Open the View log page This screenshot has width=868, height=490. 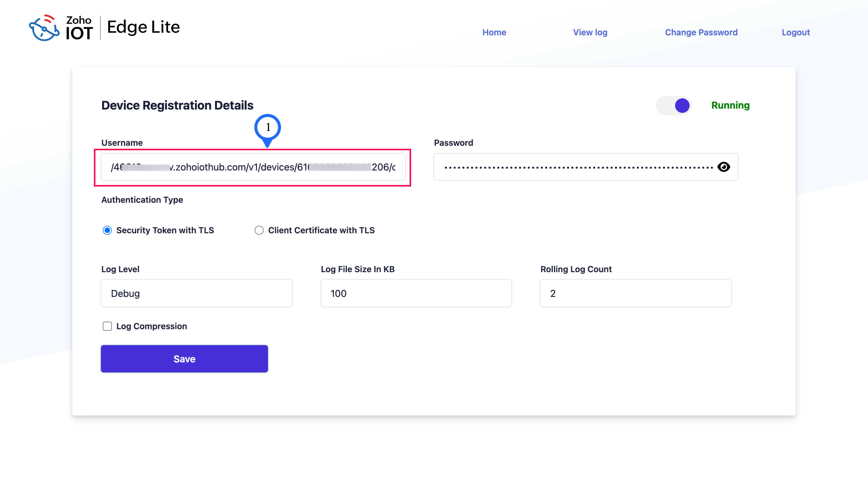[x=590, y=32]
